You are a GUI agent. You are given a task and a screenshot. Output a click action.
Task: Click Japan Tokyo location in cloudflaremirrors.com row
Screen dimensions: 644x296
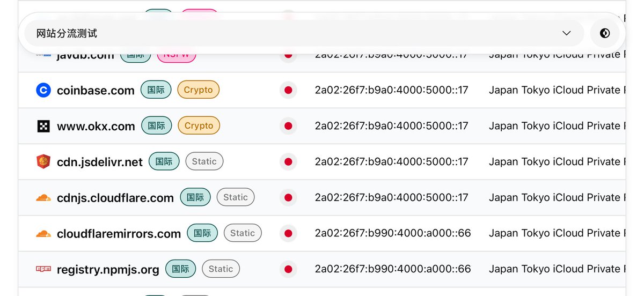[x=557, y=233]
